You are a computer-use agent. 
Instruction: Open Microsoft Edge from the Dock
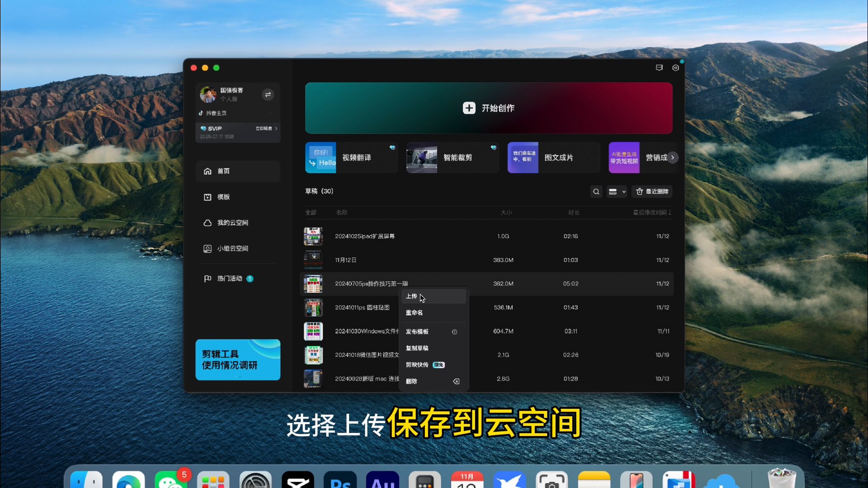click(x=128, y=480)
